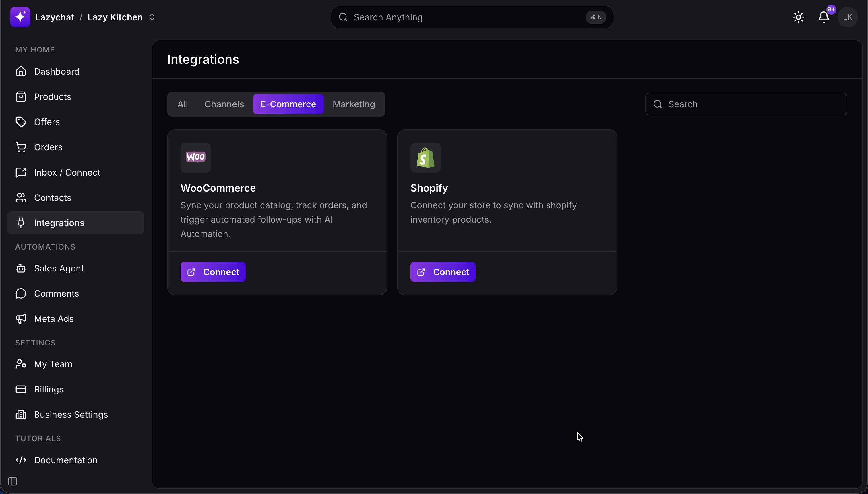868x494 pixels.
Task: Open Inbox / Connect in the sidebar
Action: pyautogui.click(x=67, y=173)
